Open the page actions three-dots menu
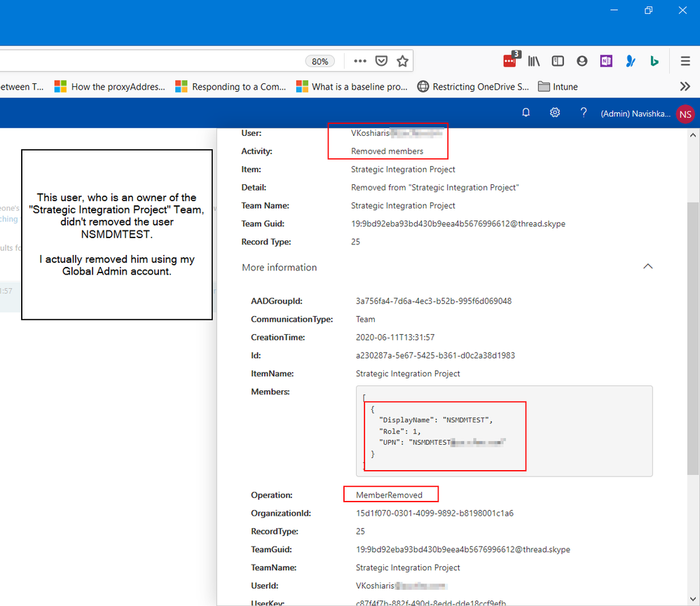The height and width of the screenshot is (606, 700). point(360,61)
